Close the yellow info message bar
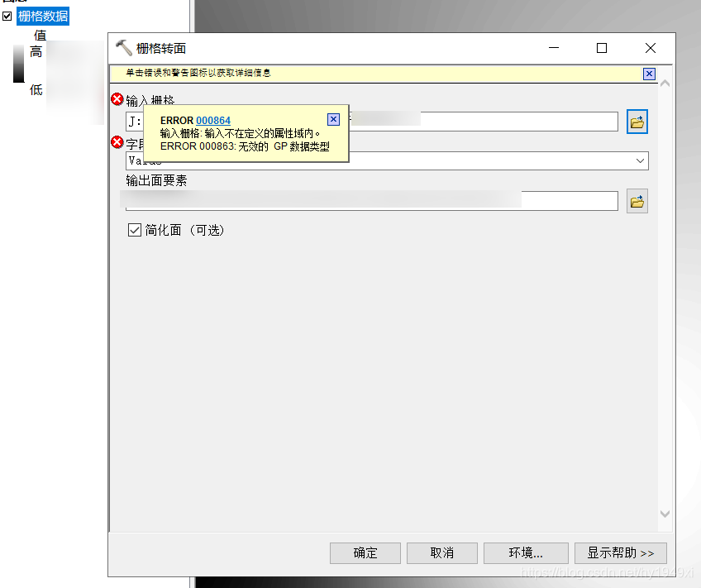Screen dimensions: 701x588 tap(649, 74)
